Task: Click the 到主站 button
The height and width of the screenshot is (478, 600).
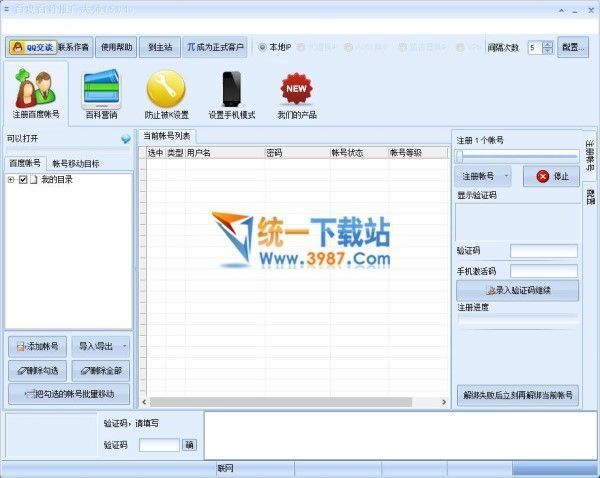Action: (x=160, y=47)
